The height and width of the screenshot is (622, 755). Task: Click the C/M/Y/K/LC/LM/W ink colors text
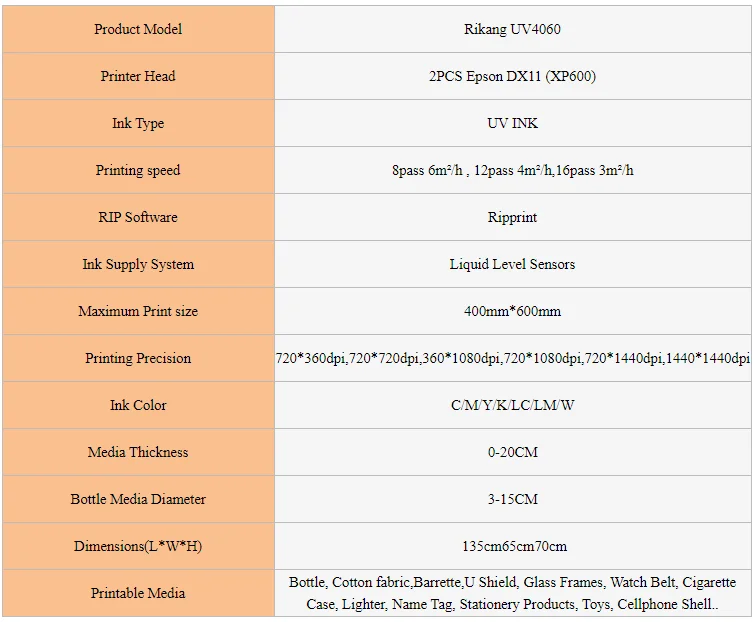pyautogui.click(x=512, y=405)
